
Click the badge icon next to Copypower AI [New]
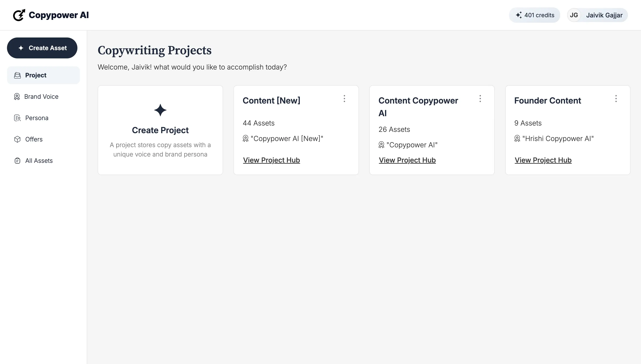[245, 138]
